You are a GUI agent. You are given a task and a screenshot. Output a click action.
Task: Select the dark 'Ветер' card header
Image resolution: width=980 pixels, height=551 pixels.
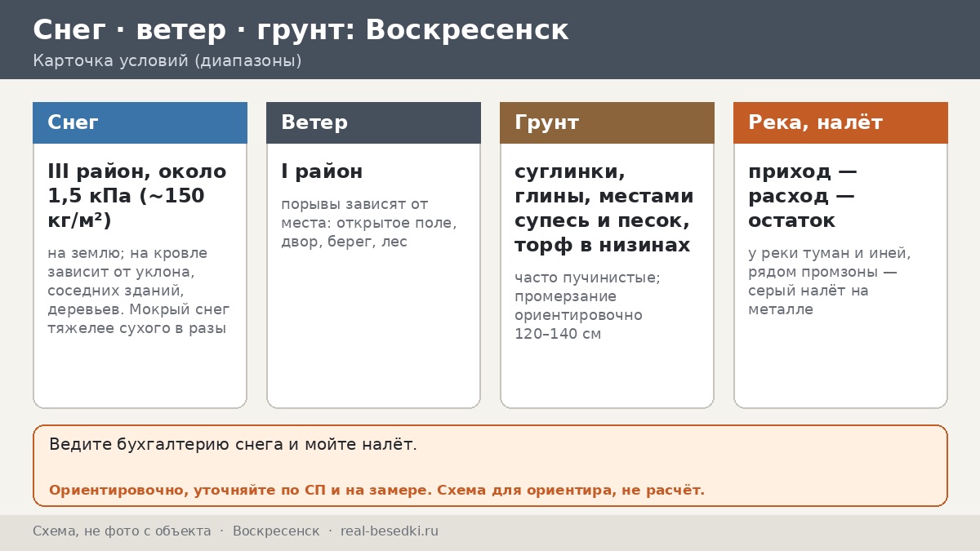[x=373, y=122]
